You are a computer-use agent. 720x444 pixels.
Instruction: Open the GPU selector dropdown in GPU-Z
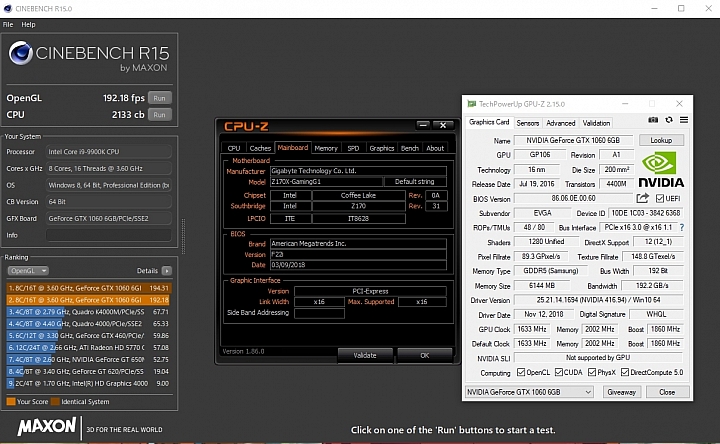point(529,392)
